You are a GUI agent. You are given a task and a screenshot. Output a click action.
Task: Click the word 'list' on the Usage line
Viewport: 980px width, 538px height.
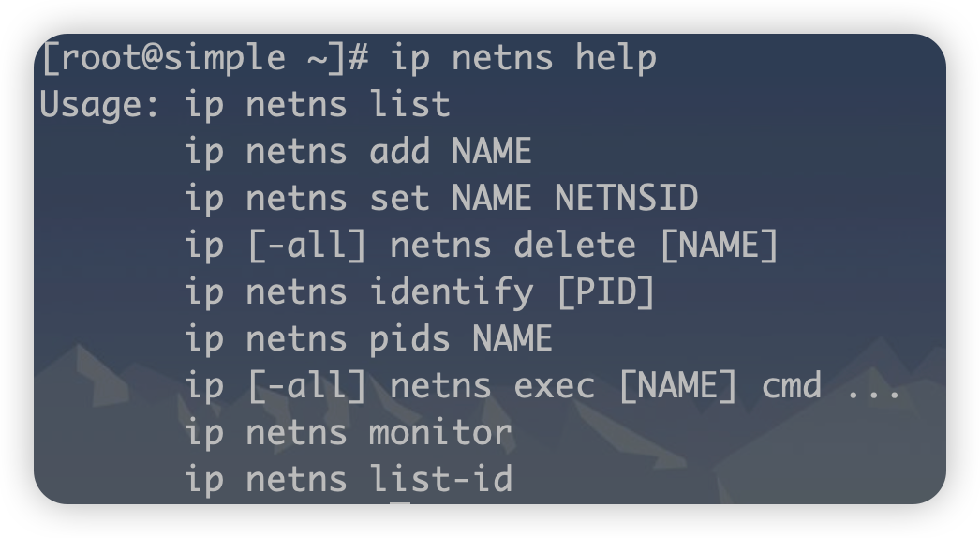(x=409, y=105)
